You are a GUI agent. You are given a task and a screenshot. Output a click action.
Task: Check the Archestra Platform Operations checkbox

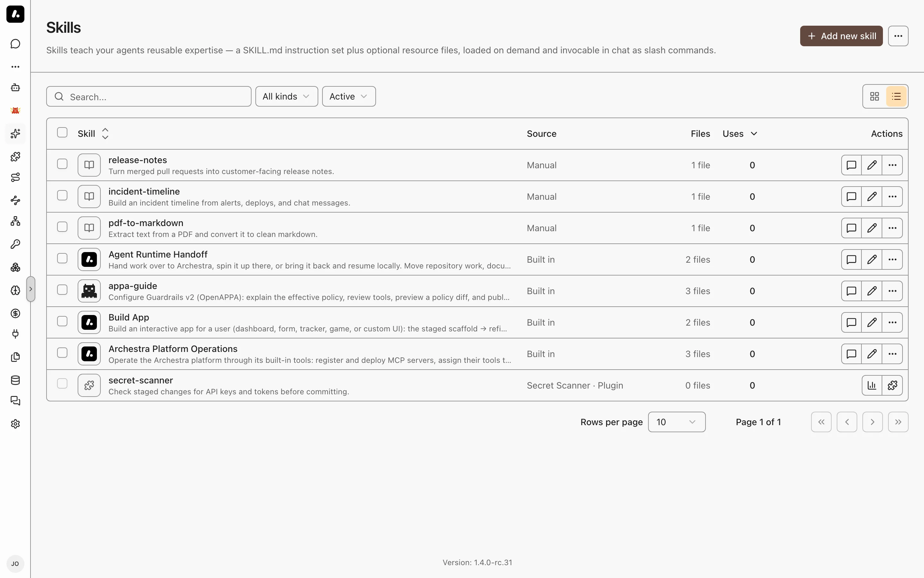point(62,353)
